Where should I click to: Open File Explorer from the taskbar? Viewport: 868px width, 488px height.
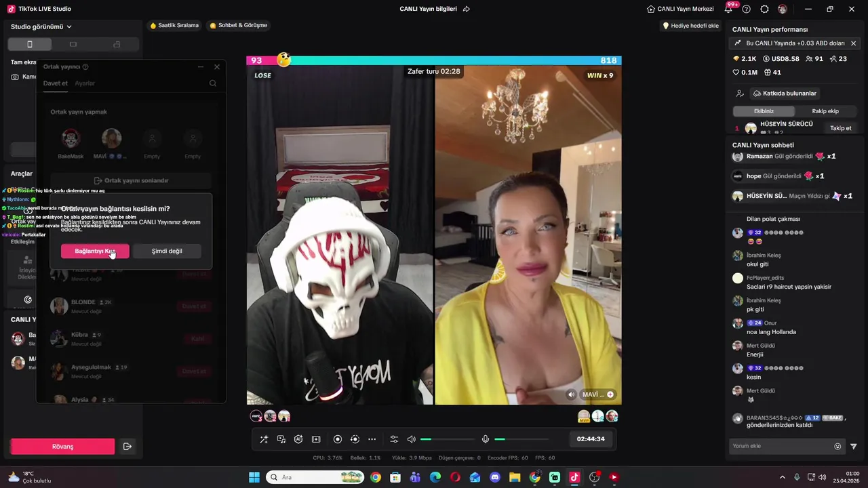click(x=515, y=477)
